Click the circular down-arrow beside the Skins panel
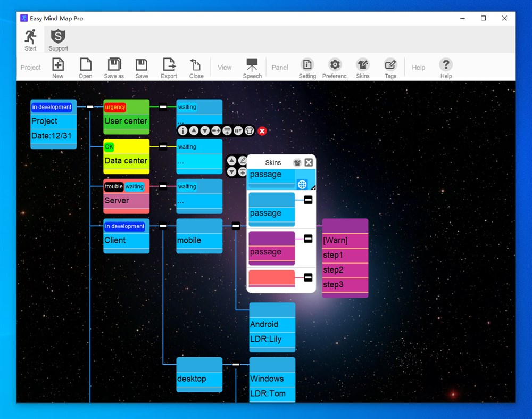The image size is (532, 419). (231, 171)
